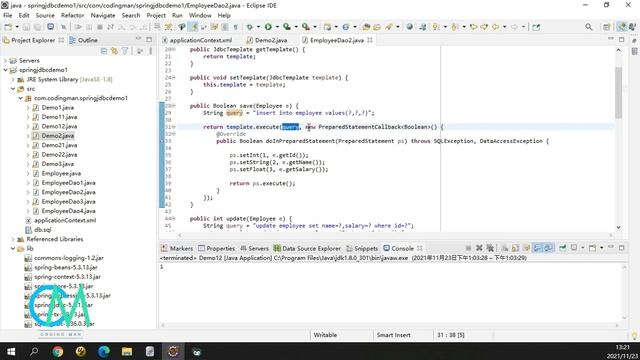Screen dimensions: 640x360
Task: Open Chrome from the Windows taskbar
Action: (58, 351)
